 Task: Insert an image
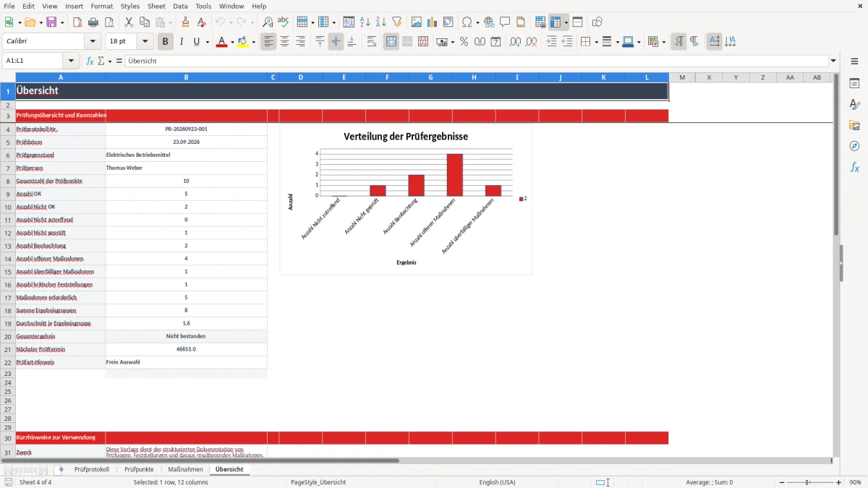417,22
